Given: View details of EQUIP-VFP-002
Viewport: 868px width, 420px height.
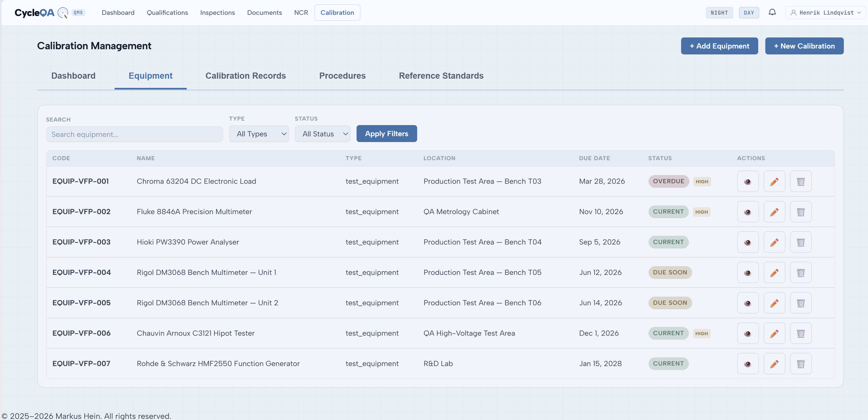Looking at the screenshot, I should (748, 212).
